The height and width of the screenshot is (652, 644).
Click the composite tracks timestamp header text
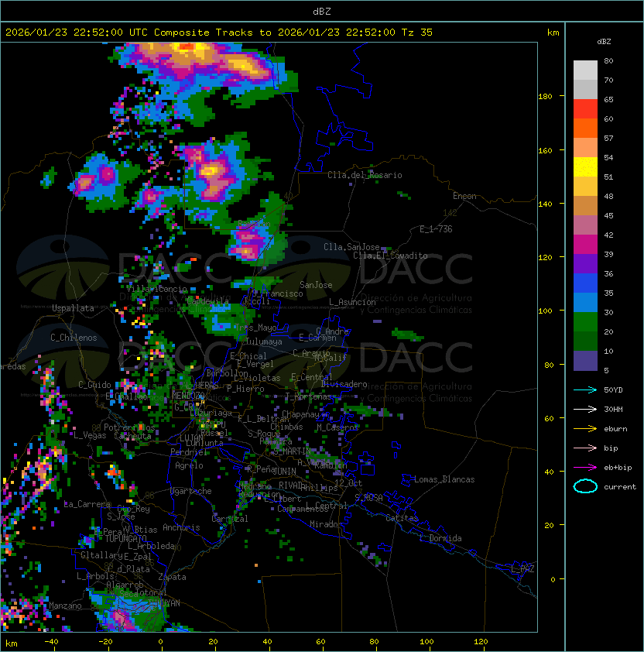tap(219, 33)
